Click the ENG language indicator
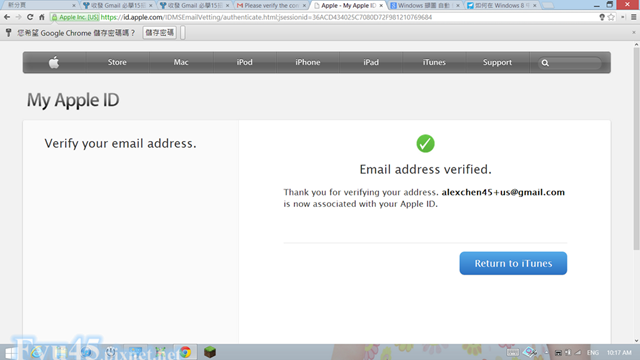640x360 pixels. (x=593, y=353)
